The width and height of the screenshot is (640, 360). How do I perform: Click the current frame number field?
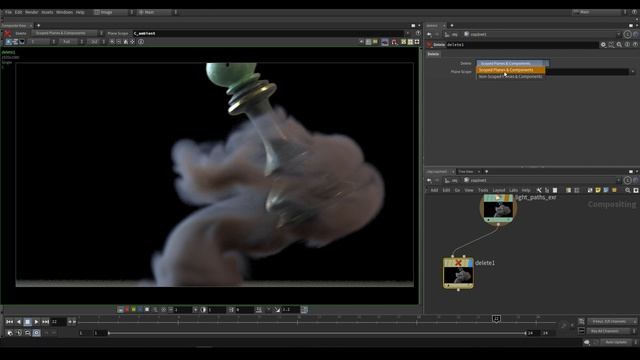58,322
